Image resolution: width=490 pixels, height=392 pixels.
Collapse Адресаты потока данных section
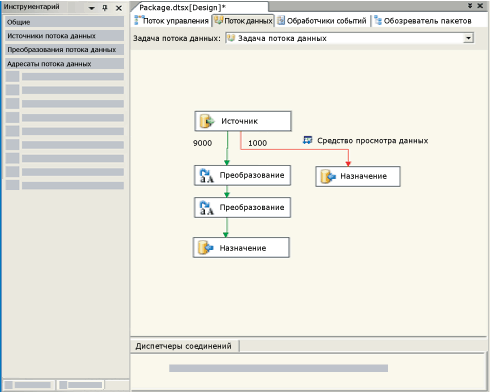65,63
